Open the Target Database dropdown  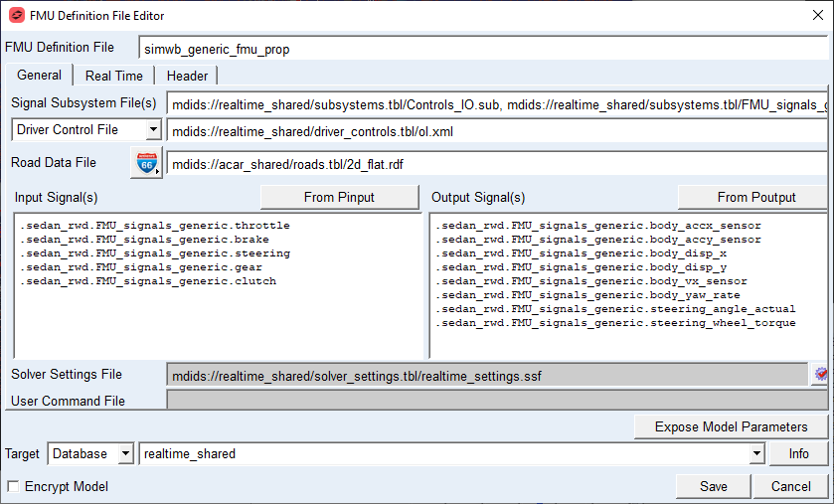pyautogui.click(x=125, y=453)
